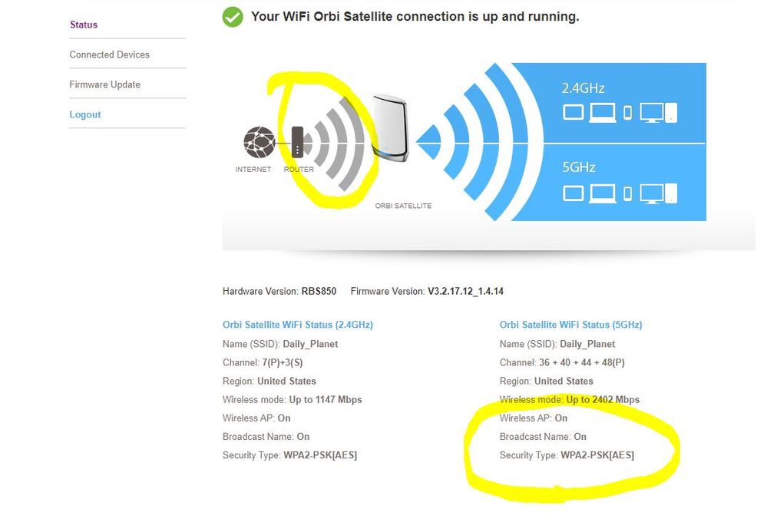Click Orbi Satellite WiFi Status (5GHz) heading
Viewport: 767px width, 532px height.
coord(570,325)
